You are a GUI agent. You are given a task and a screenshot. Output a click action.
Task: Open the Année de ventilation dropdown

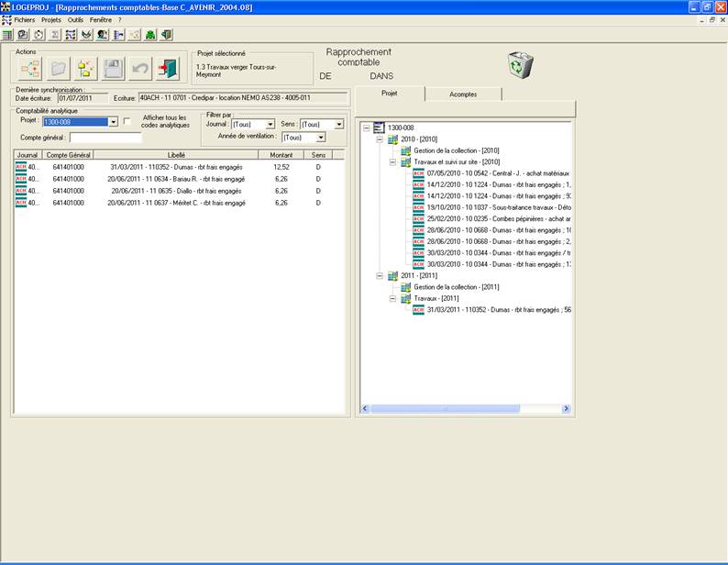pyautogui.click(x=321, y=138)
